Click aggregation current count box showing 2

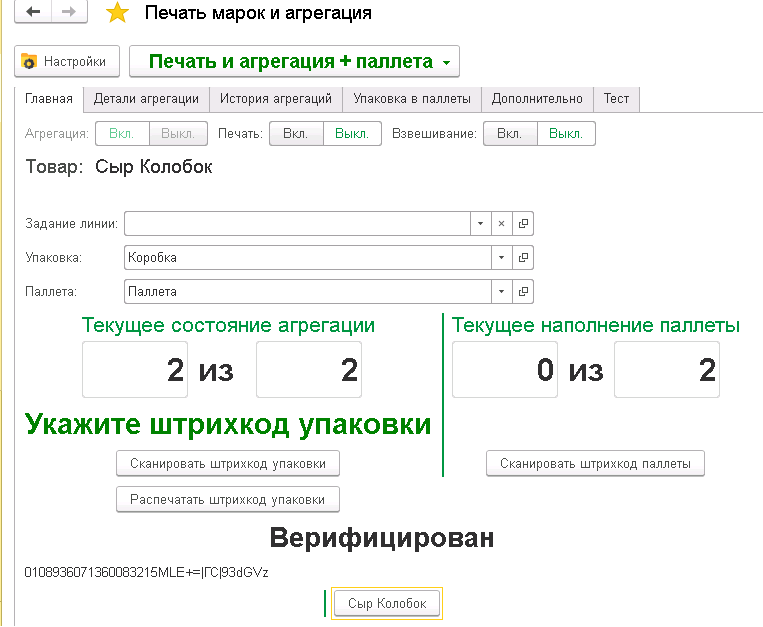point(135,370)
